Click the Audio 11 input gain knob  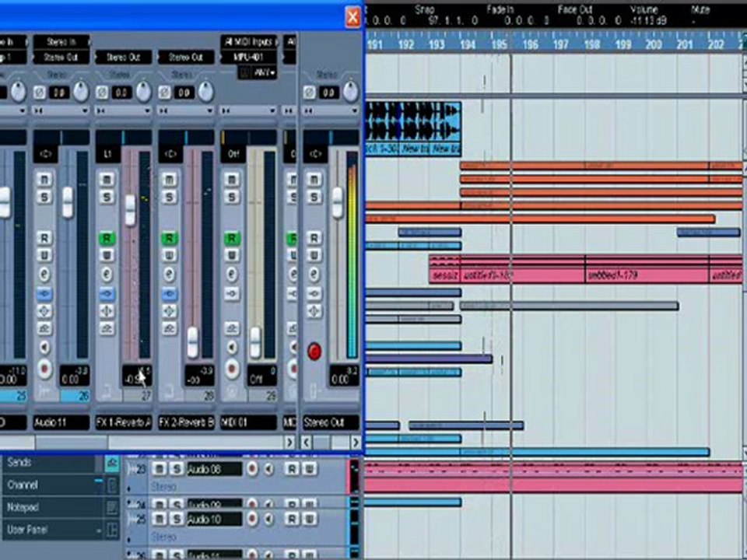[x=80, y=92]
